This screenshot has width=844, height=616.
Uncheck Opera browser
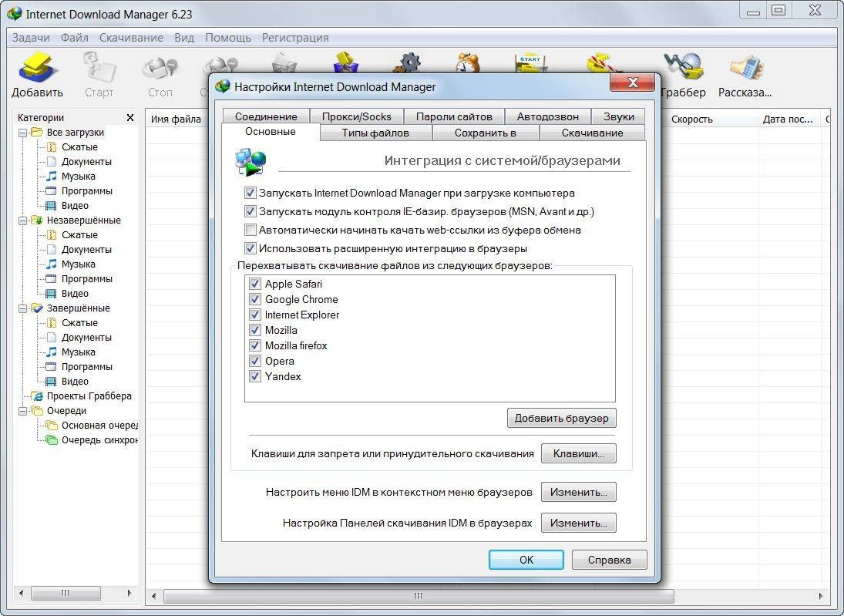tap(254, 361)
